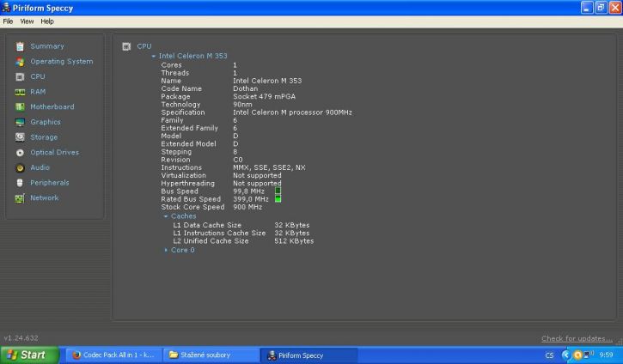Select the Network label
Image resolution: width=623 pixels, height=364 pixels.
point(44,198)
